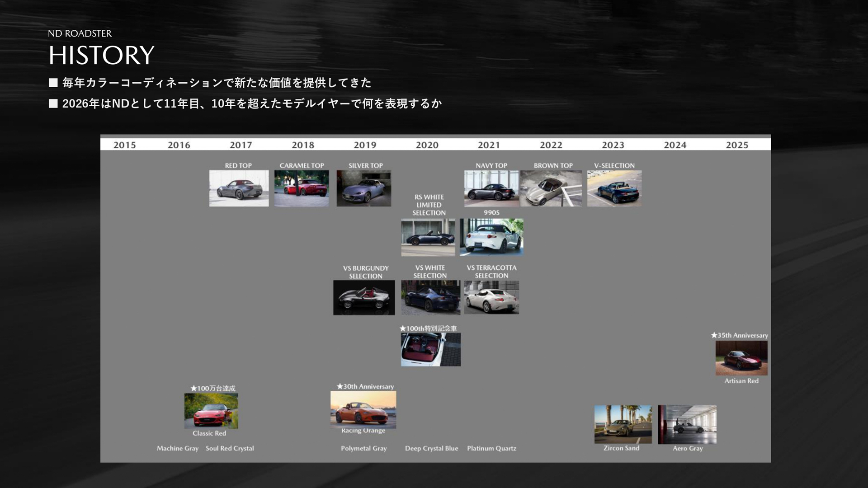
Task: Open the VS BURGUNDY SELECTION image
Action: (364, 298)
